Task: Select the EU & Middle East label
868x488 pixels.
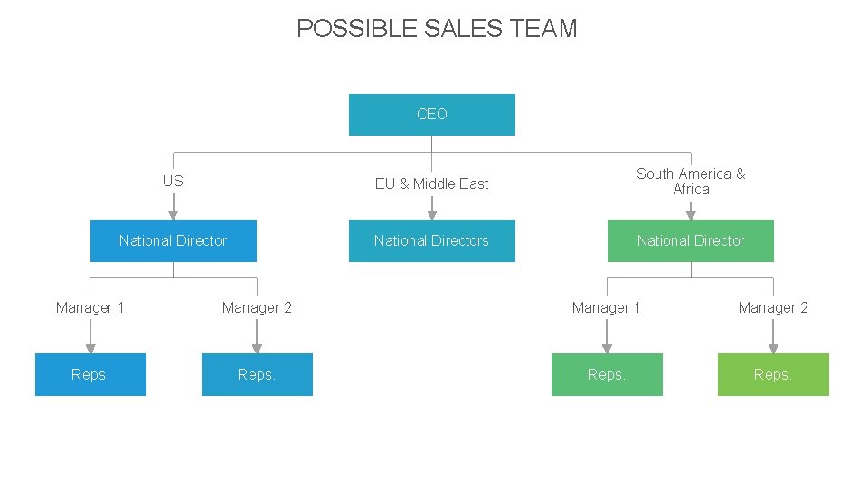Action: click(432, 183)
